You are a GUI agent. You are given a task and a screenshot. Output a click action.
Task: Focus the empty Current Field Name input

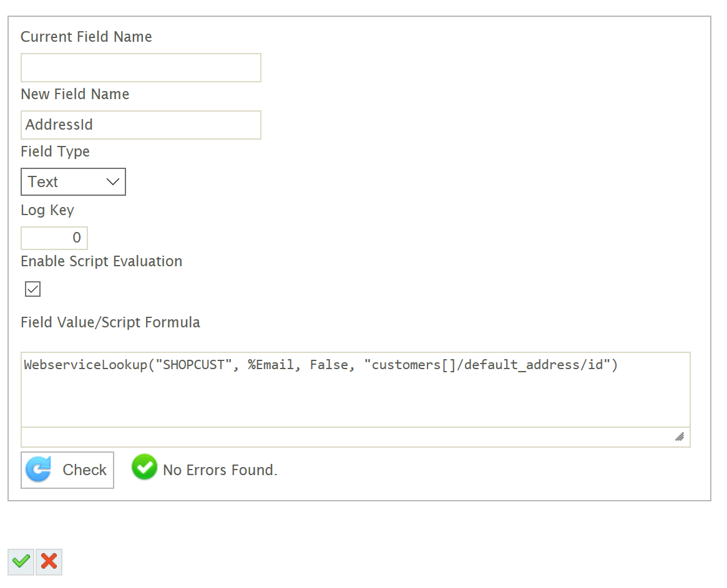(140, 68)
